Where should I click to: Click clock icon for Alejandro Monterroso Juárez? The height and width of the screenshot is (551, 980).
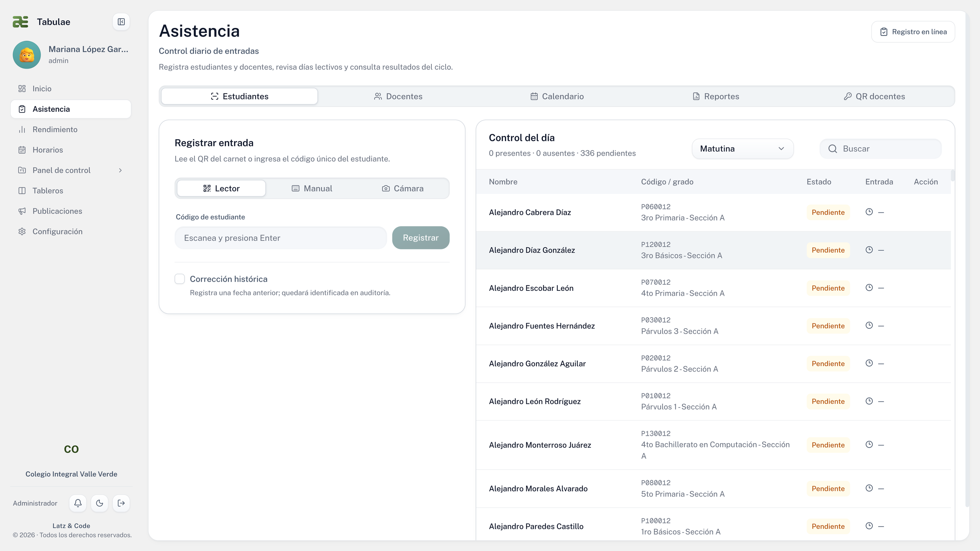tap(869, 445)
